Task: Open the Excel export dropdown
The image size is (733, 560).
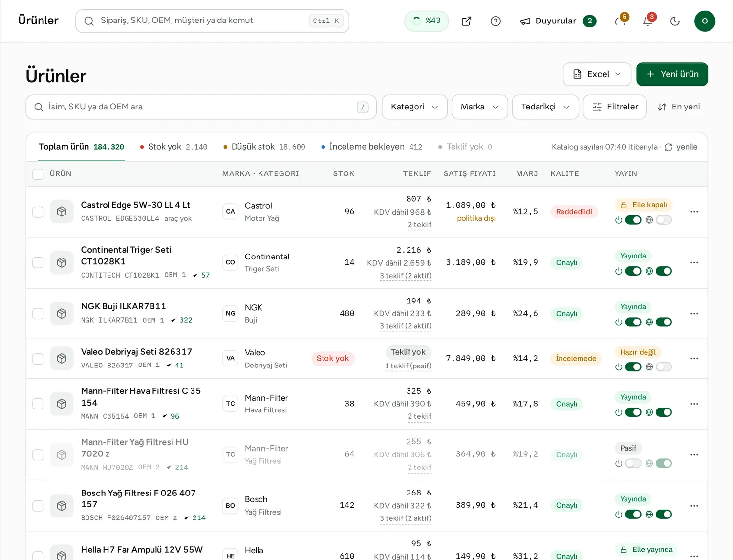Action: click(597, 74)
